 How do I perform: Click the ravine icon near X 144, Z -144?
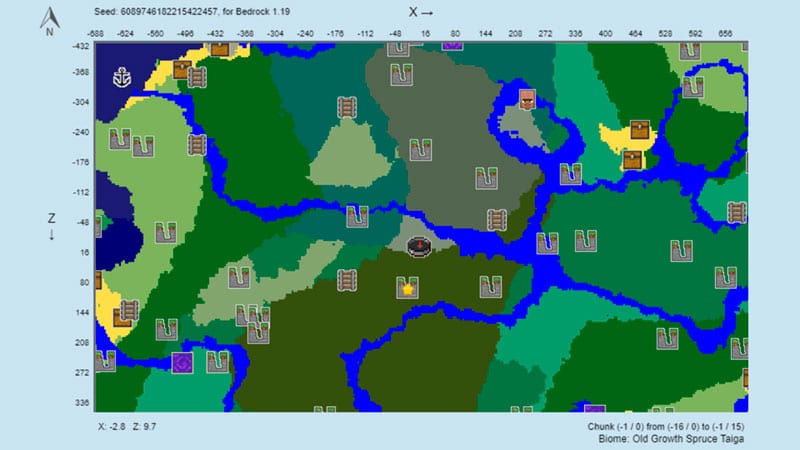(x=486, y=178)
